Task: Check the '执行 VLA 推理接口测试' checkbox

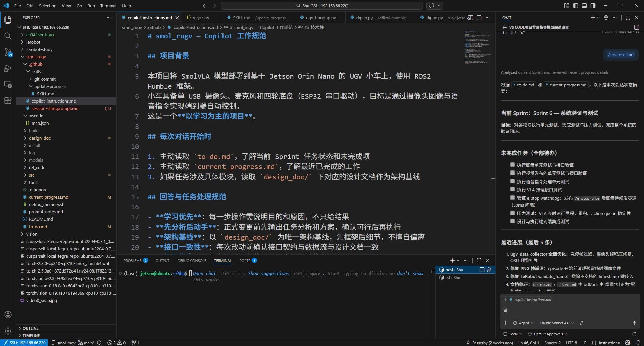Action: coord(512,190)
